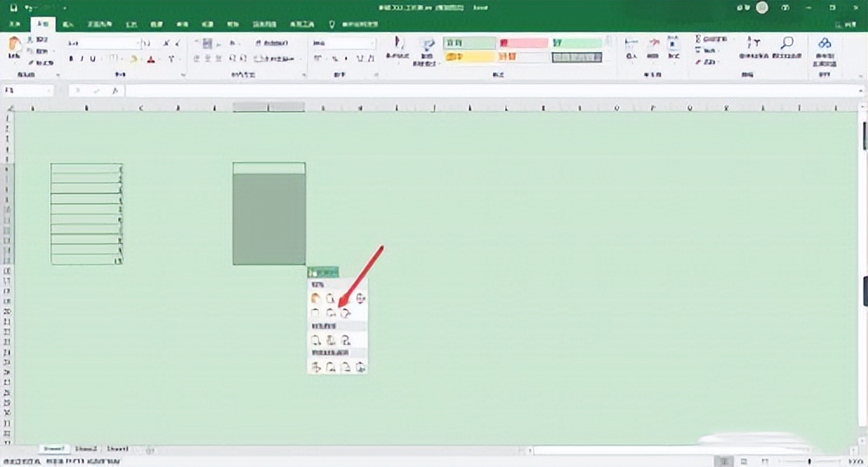This screenshot has height=467, width=868.
Task: Choose Linked Picture icon in paste popup
Action: coord(360,367)
